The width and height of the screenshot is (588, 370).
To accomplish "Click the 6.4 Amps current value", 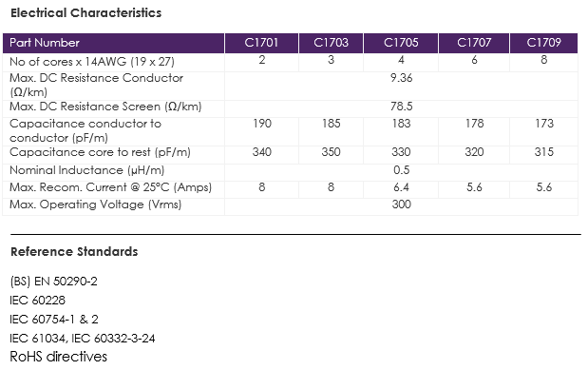I will coord(401,187).
